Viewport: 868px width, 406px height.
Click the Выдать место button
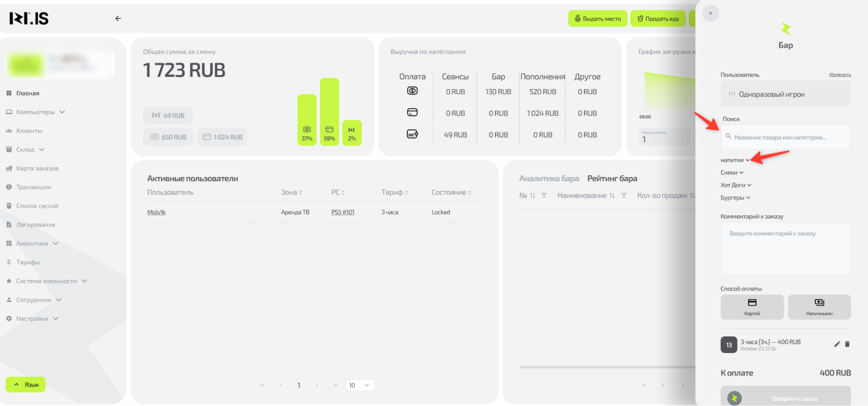coord(597,19)
